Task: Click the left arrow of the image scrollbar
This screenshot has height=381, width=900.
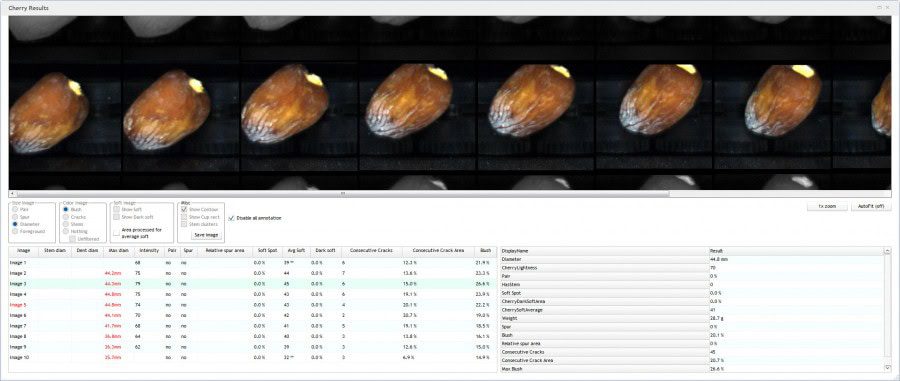Action: click(x=13, y=193)
